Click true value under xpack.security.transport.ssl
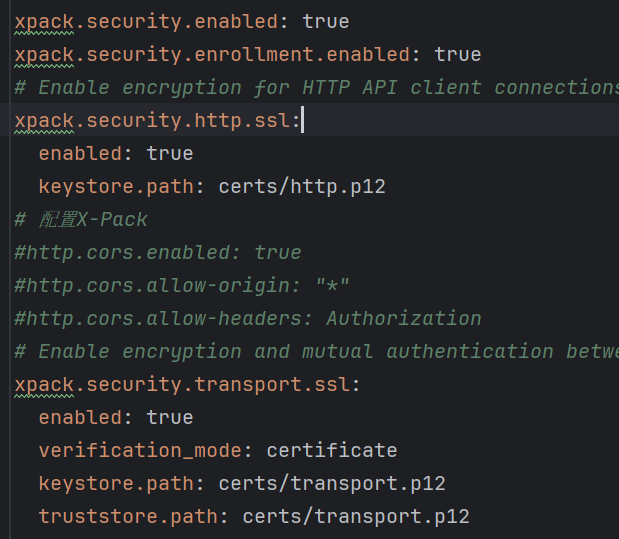 170,418
